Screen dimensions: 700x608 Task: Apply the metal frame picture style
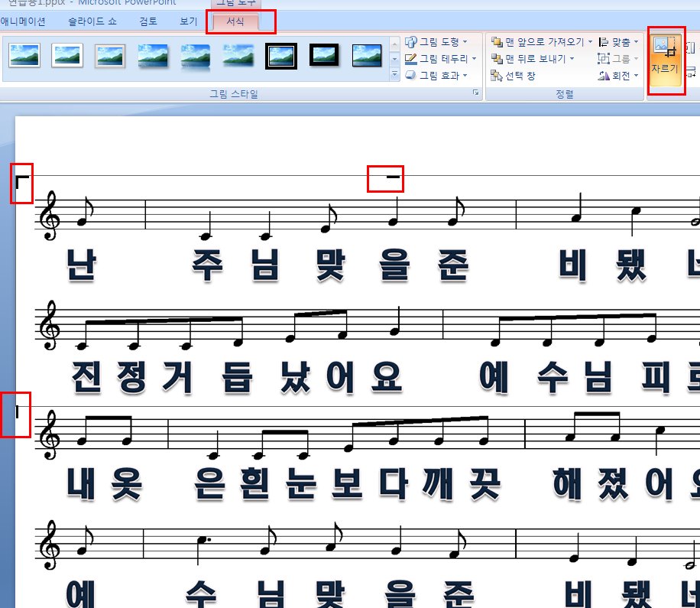(x=110, y=55)
